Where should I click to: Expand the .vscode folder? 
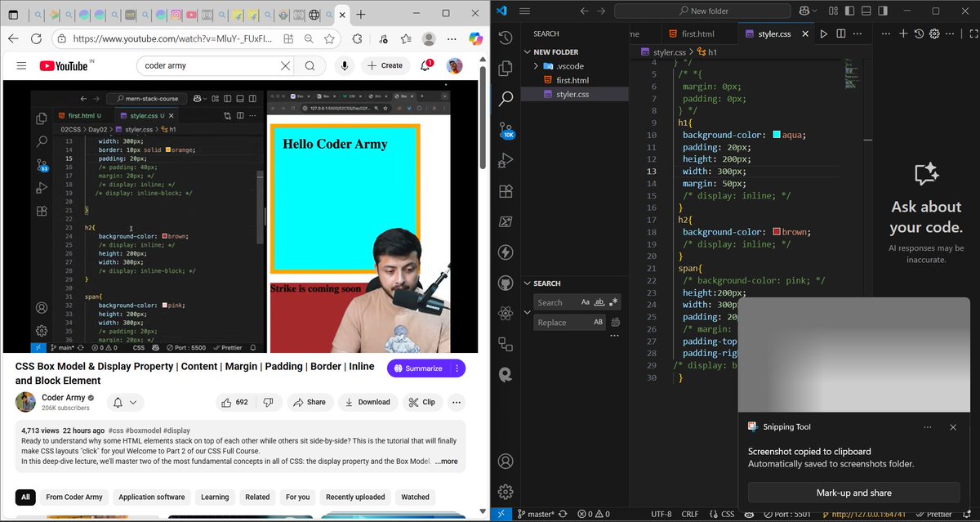[x=536, y=66]
